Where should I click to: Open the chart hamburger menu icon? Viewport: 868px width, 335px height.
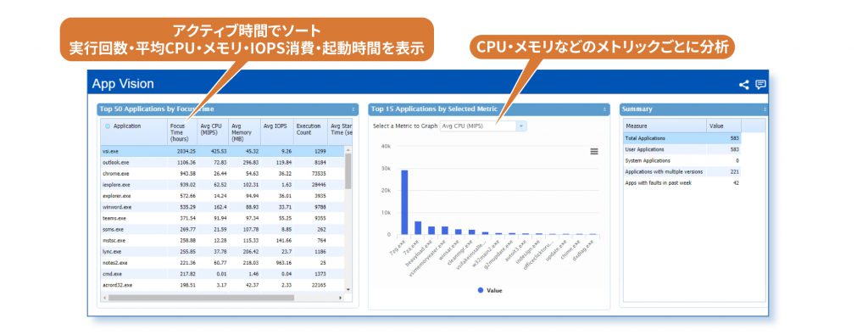tap(594, 151)
